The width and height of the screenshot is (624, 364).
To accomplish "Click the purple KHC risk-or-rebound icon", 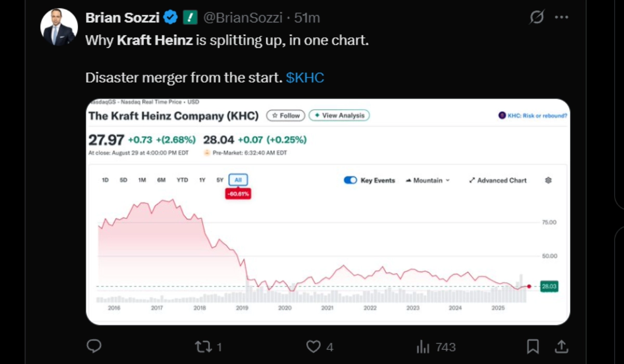I will pyautogui.click(x=502, y=115).
